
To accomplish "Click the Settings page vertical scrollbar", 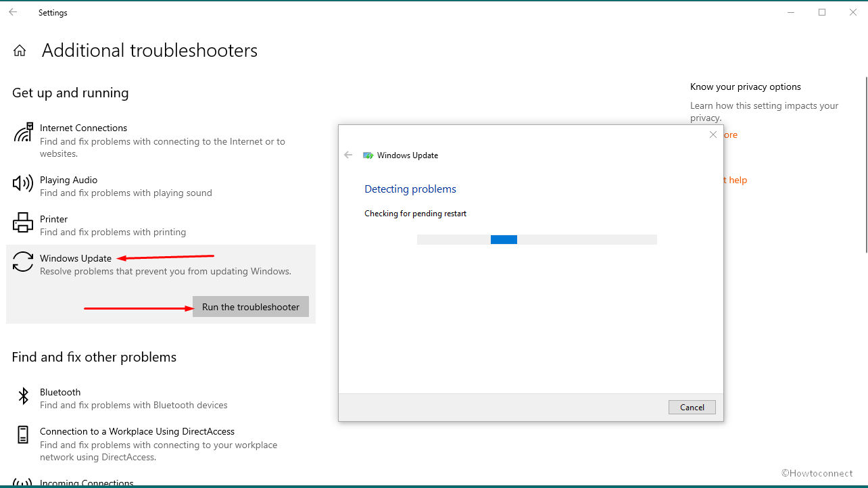I will tap(865, 164).
